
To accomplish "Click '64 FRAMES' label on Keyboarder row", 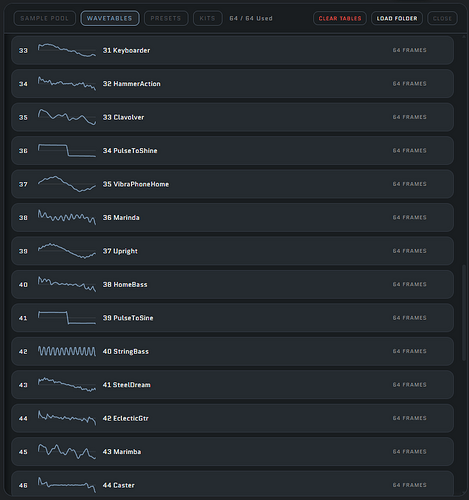I will [x=409, y=50].
